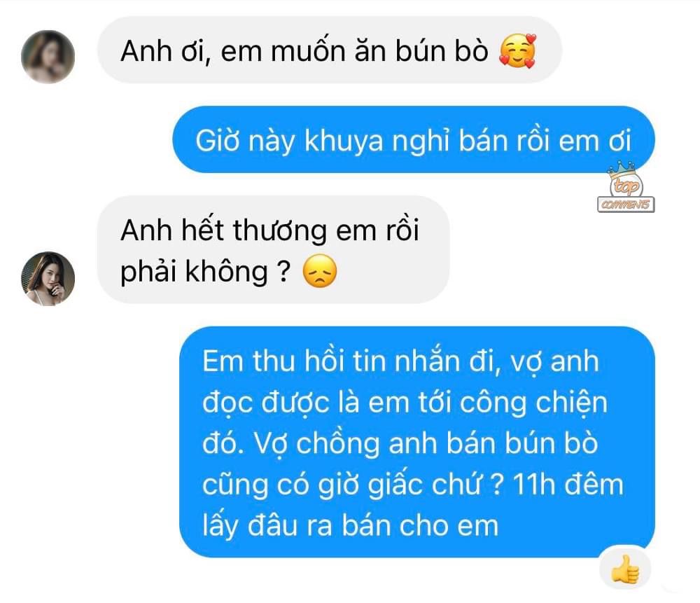Open the woman's avatar beside 'Anh hết thương em'

pos(48,278)
